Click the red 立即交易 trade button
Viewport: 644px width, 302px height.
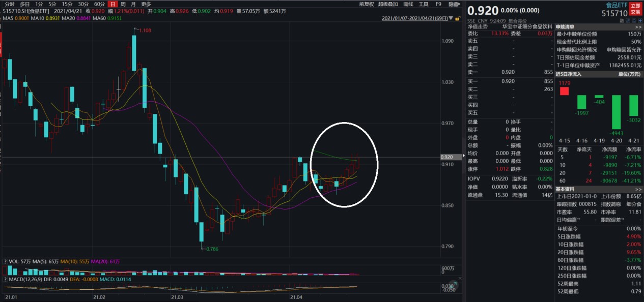(635, 9)
